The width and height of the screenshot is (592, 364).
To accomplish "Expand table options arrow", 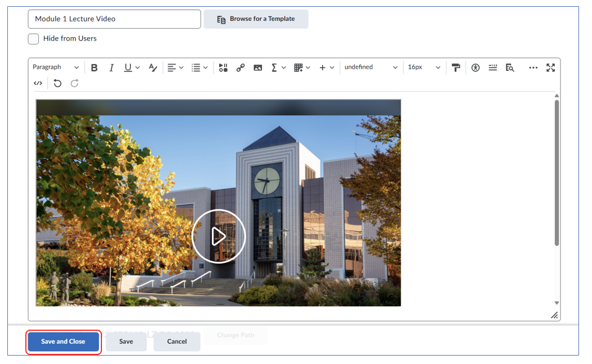I will point(308,68).
